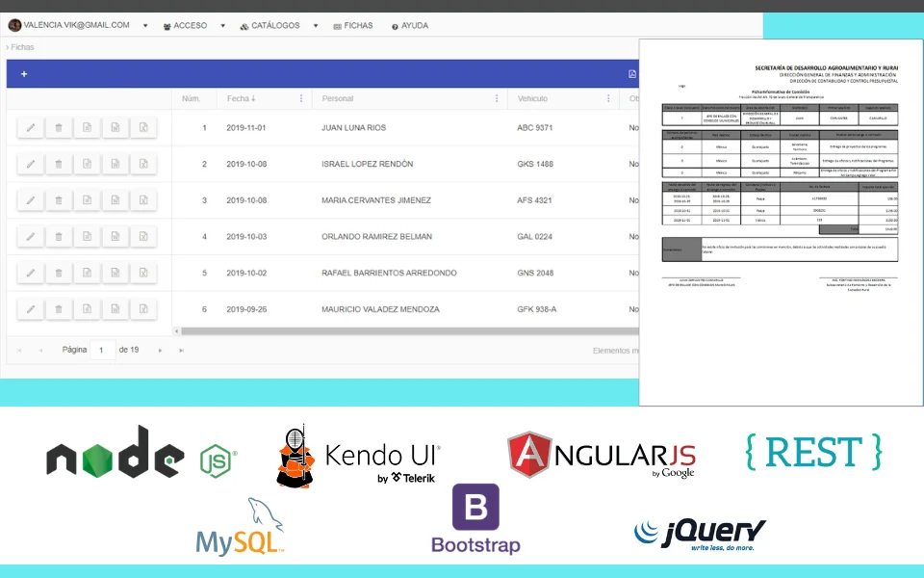The height and width of the screenshot is (578, 924).
Task: Open the Personal column options menu
Action: click(x=497, y=98)
